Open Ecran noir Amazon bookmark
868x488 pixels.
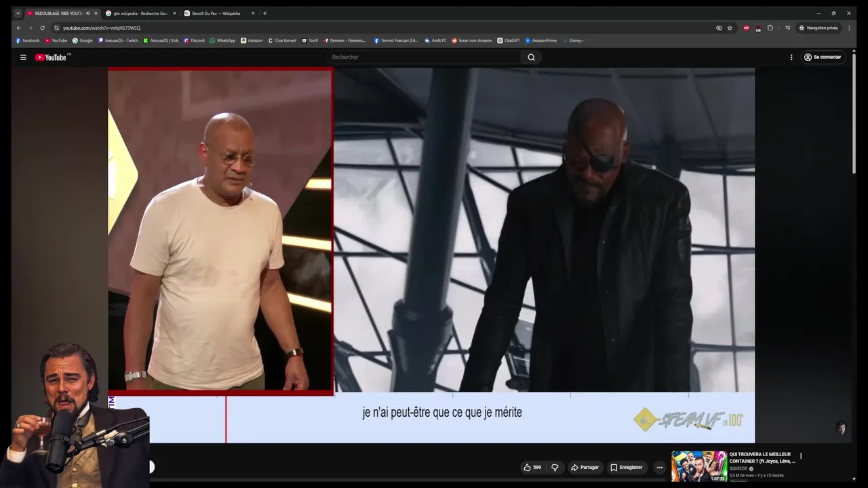point(472,41)
